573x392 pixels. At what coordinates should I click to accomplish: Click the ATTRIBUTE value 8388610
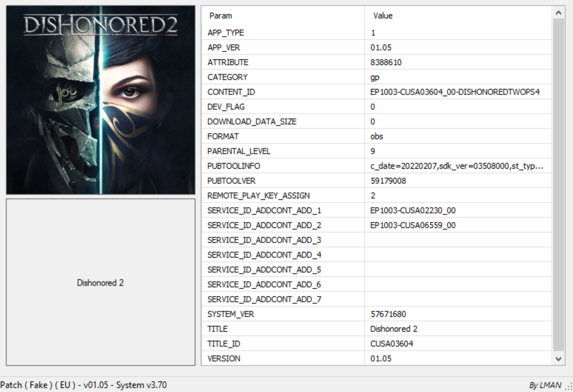386,63
